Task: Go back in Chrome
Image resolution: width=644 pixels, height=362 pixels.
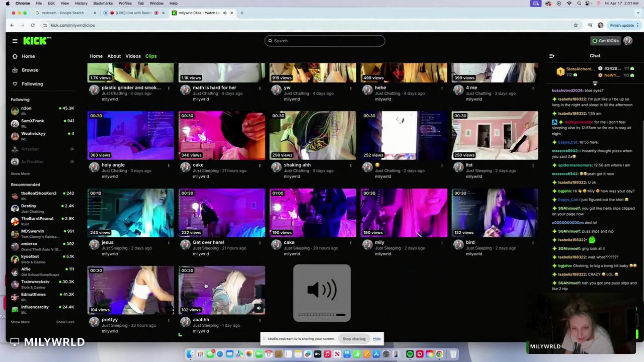Action: point(12,25)
